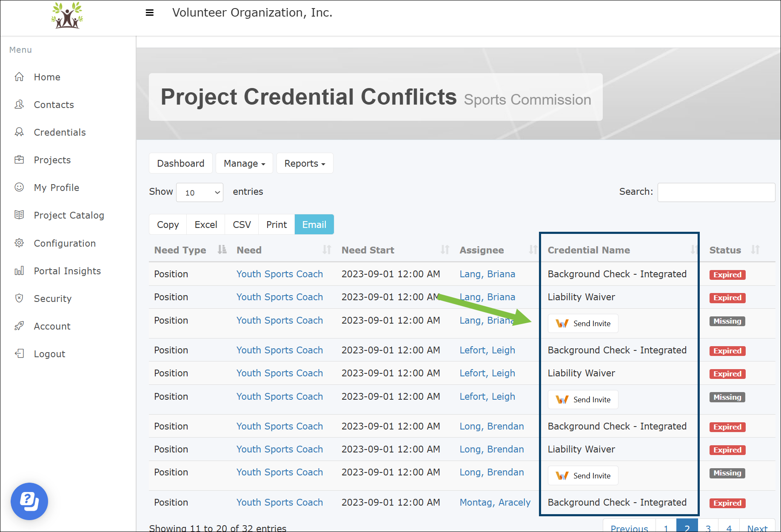Open Contacts in sidebar
The image size is (781, 532).
coord(54,105)
